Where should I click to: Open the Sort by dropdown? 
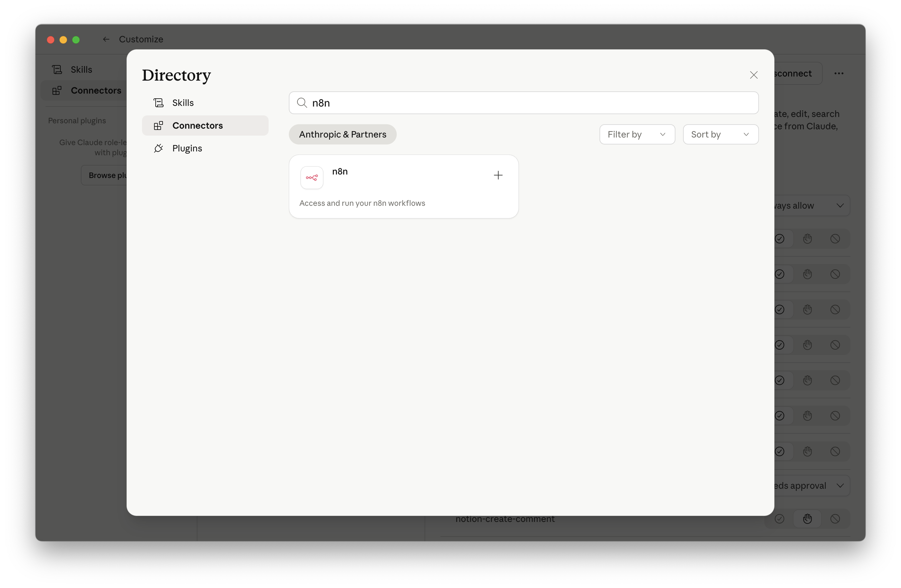coord(720,134)
